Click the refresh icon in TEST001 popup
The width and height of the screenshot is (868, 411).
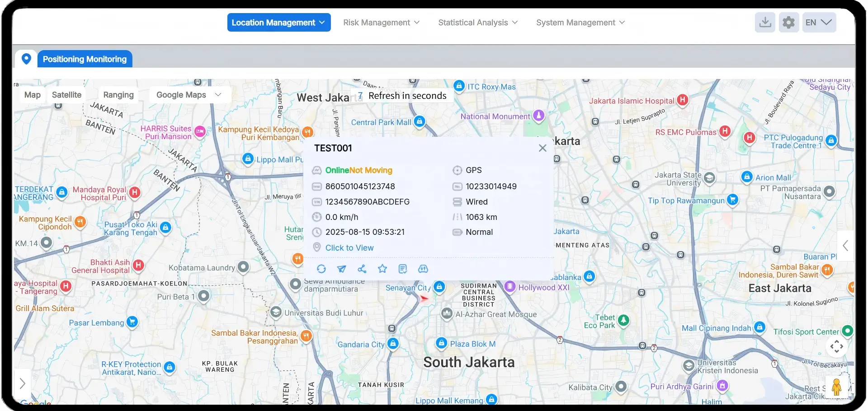click(x=321, y=269)
